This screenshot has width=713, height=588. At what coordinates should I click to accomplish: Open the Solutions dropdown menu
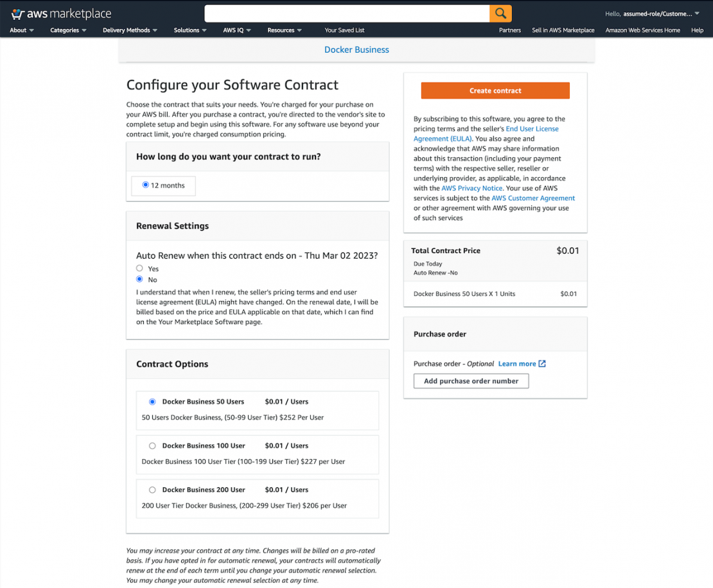click(190, 30)
